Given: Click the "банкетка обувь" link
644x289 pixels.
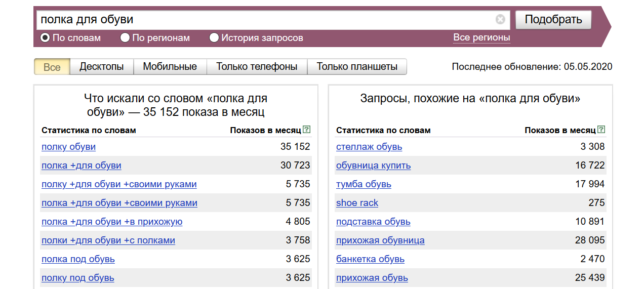Looking at the screenshot, I should (370, 259).
